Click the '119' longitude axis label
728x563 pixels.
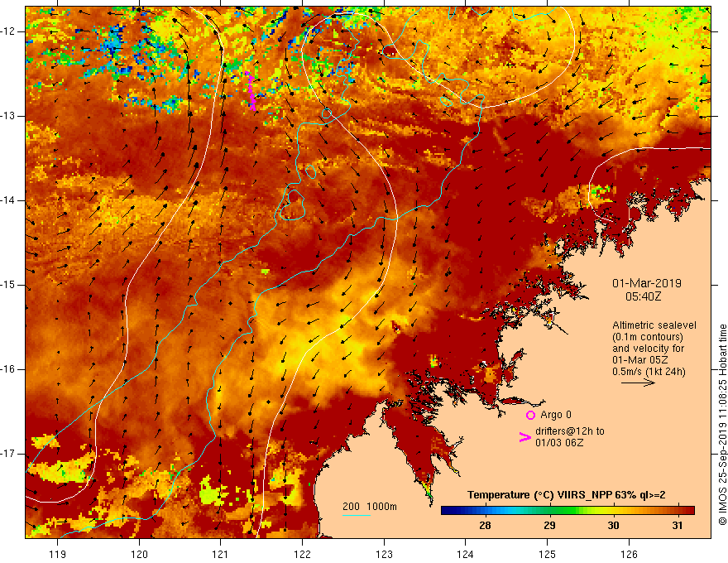58,554
